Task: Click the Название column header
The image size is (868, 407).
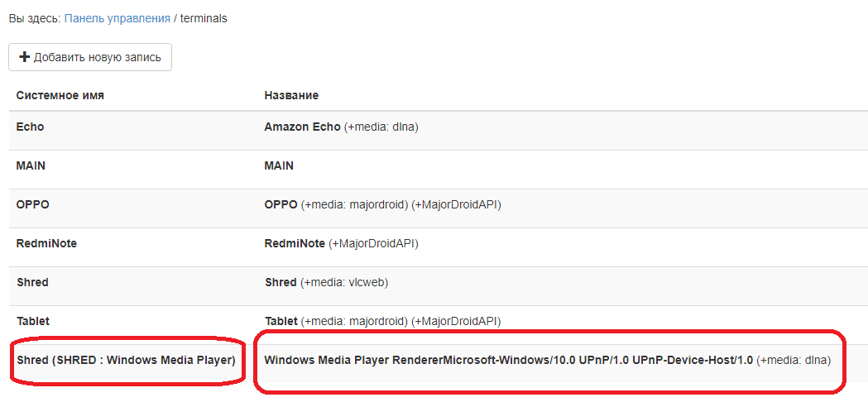Action: click(x=291, y=95)
